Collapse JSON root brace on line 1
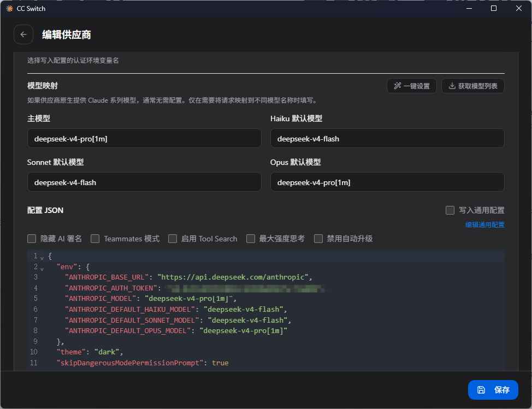Screen dimensions: 532x409 tap(42, 258)
